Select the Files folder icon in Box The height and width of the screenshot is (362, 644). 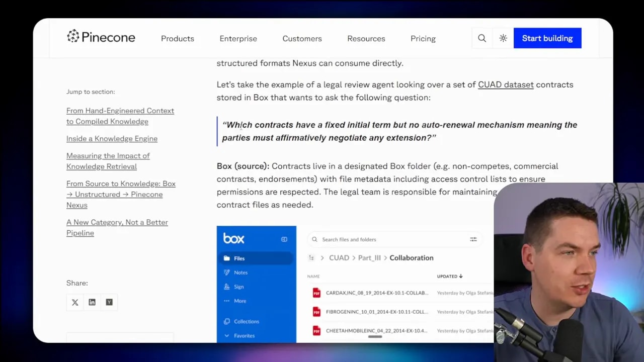227,258
